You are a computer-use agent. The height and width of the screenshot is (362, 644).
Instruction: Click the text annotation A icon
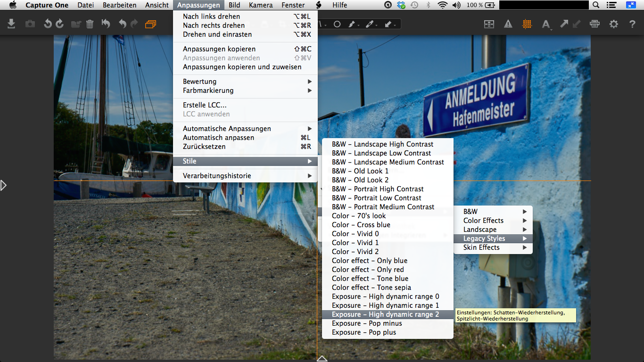tap(546, 24)
